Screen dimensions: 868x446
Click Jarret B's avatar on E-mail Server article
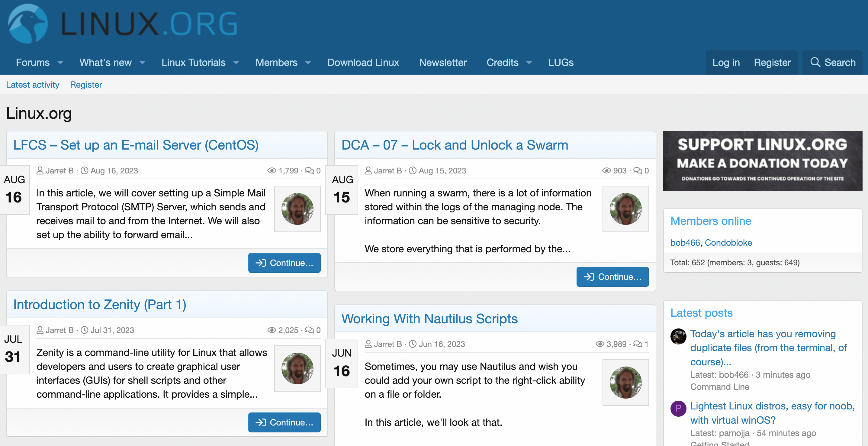point(297,209)
